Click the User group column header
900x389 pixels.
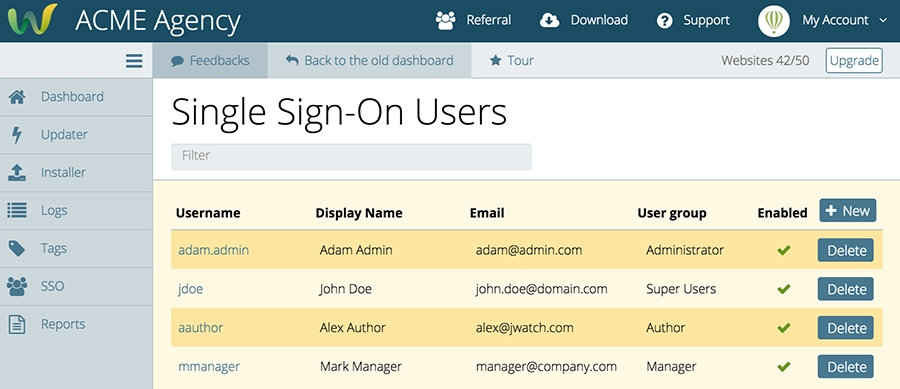point(672,213)
